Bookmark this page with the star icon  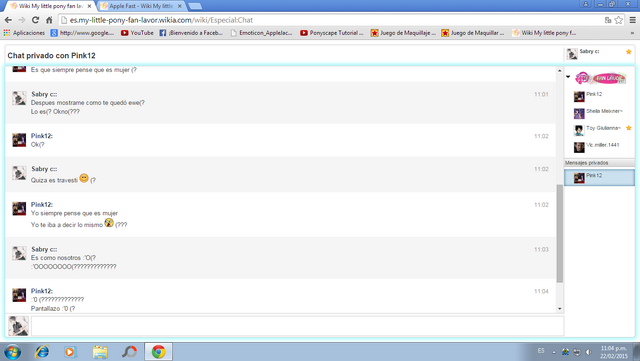(x=619, y=20)
